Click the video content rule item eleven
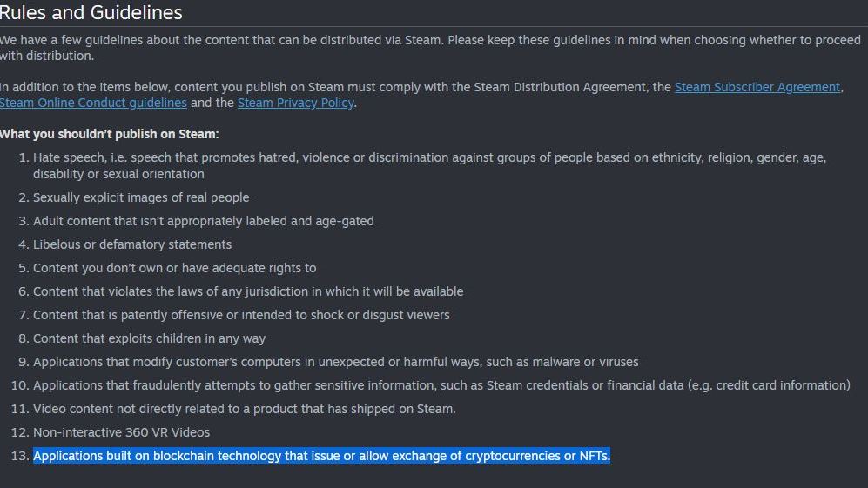 pyautogui.click(x=244, y=410)
